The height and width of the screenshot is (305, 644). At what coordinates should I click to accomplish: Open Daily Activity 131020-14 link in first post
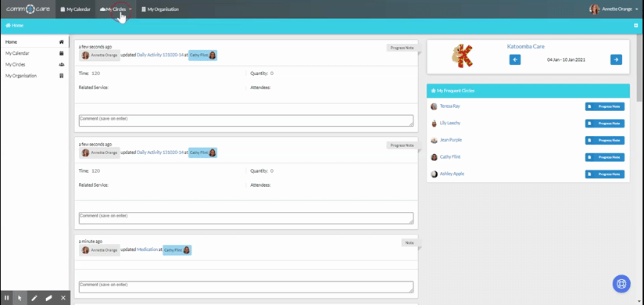[x=160, y=55]
